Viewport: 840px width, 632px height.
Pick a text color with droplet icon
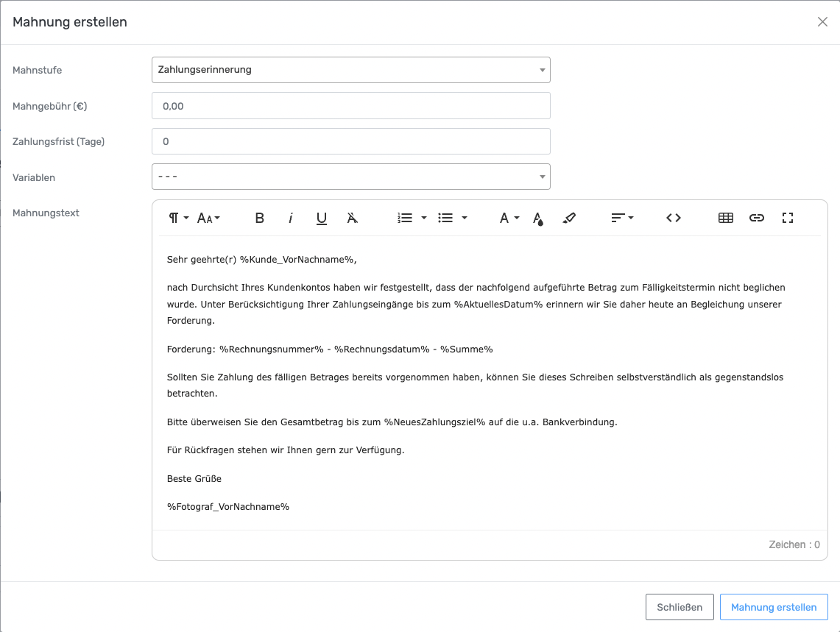(x=538, y=219)
